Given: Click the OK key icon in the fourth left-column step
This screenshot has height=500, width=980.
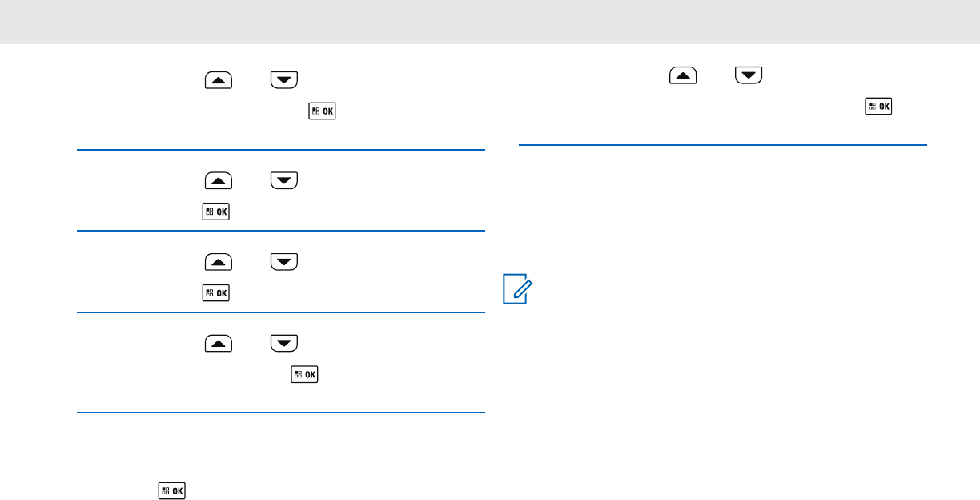Looking at the screenshot, I should click(304, 374).
